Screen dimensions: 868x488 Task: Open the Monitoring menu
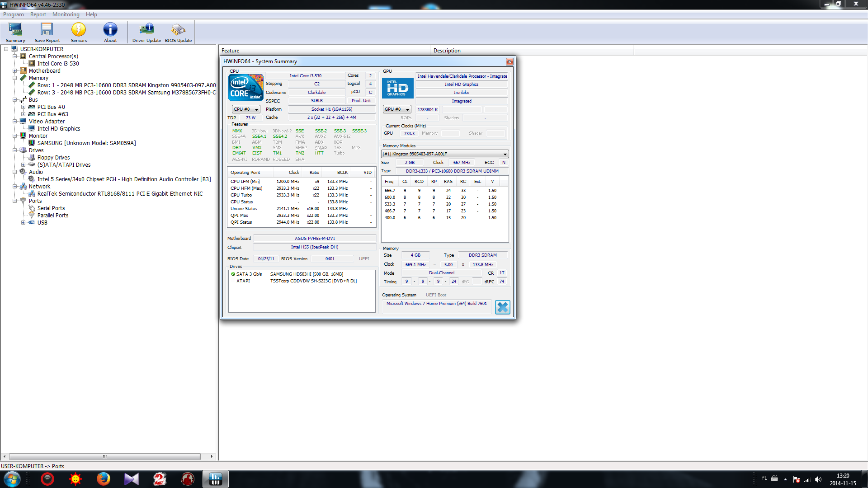[66, 14]
